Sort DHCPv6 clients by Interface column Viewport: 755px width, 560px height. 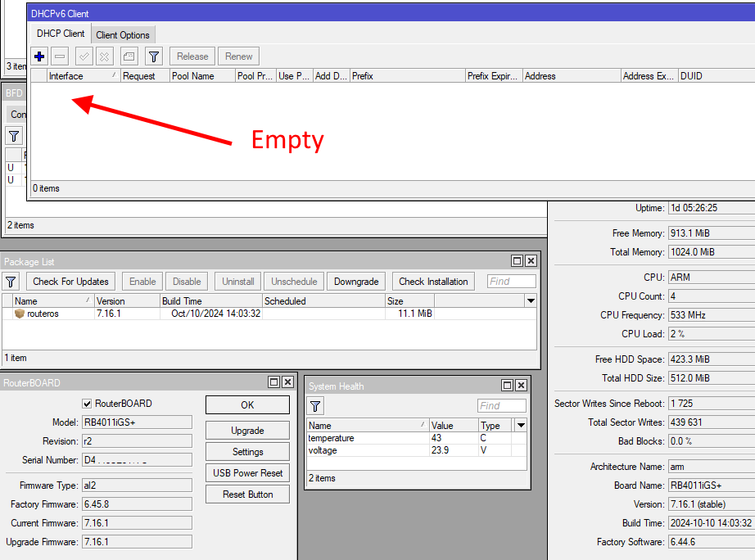coord(83,76)
